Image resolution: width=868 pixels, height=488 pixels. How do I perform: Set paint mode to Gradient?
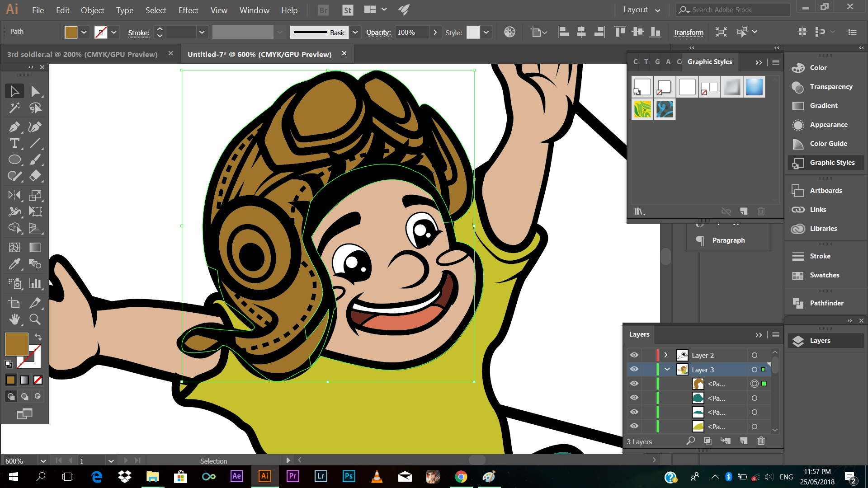[x=24, y=380]
